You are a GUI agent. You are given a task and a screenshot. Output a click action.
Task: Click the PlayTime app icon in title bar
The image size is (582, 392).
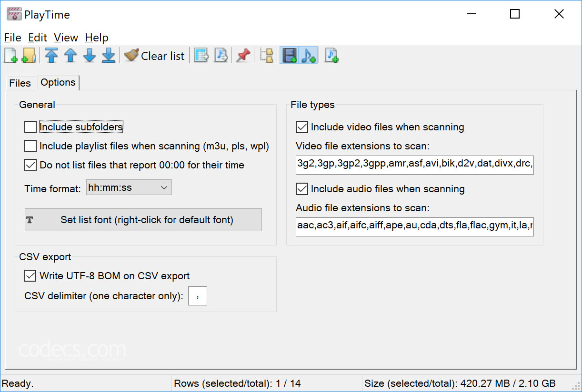(14, 14)
